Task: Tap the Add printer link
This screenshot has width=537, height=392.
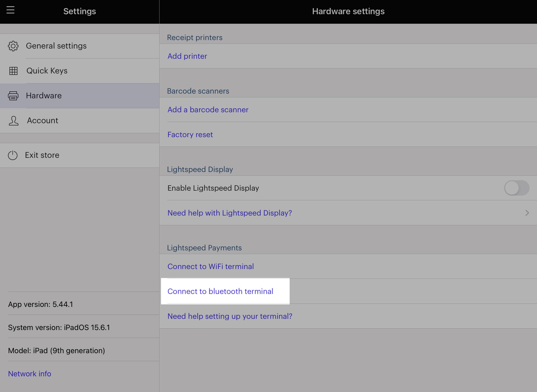Action: click(x=187, y=56)
